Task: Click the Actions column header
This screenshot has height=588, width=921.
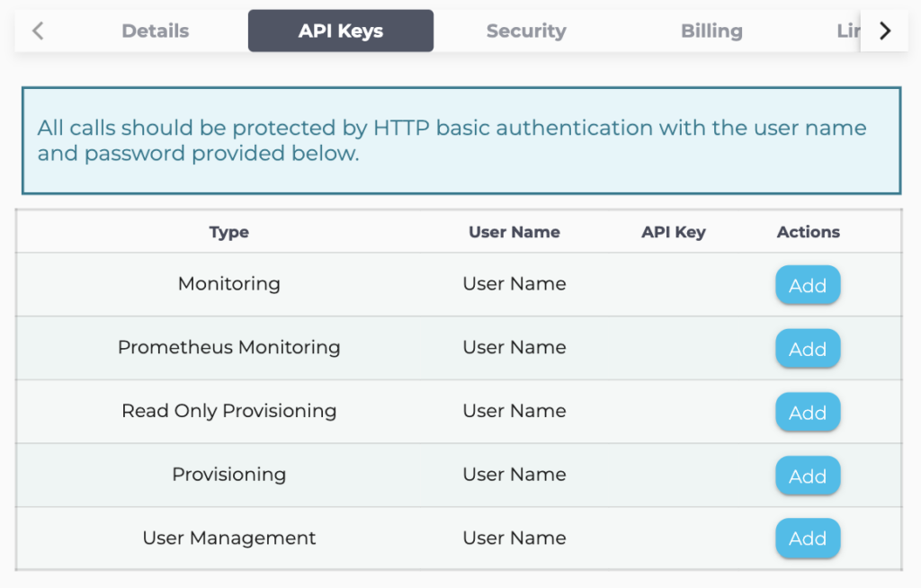Action: click(808, 231)
